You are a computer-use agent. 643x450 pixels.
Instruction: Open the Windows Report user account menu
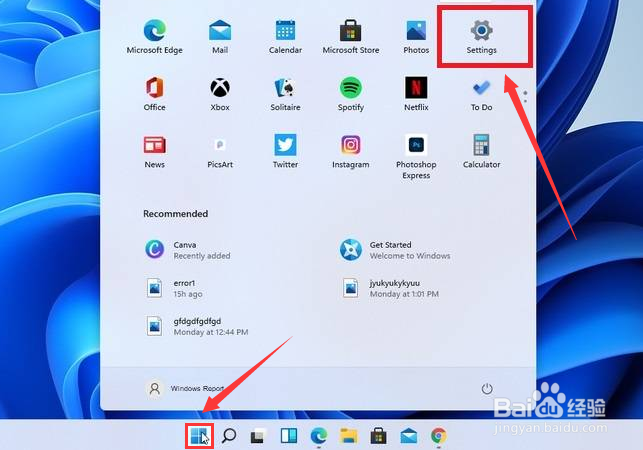tap(186, 388)
